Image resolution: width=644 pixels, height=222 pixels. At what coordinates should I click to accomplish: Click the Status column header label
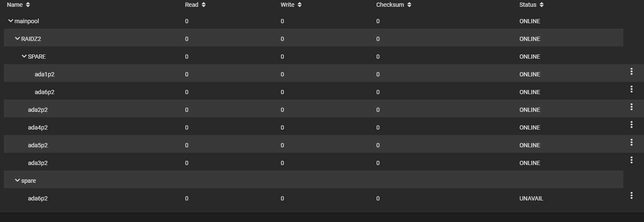click(528, 5)
